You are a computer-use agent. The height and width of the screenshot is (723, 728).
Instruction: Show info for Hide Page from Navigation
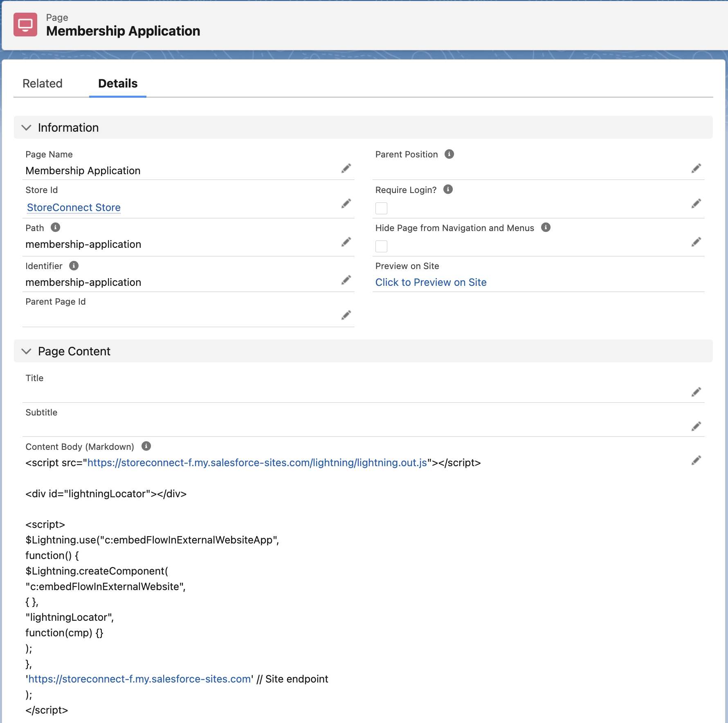click(546, 227)
